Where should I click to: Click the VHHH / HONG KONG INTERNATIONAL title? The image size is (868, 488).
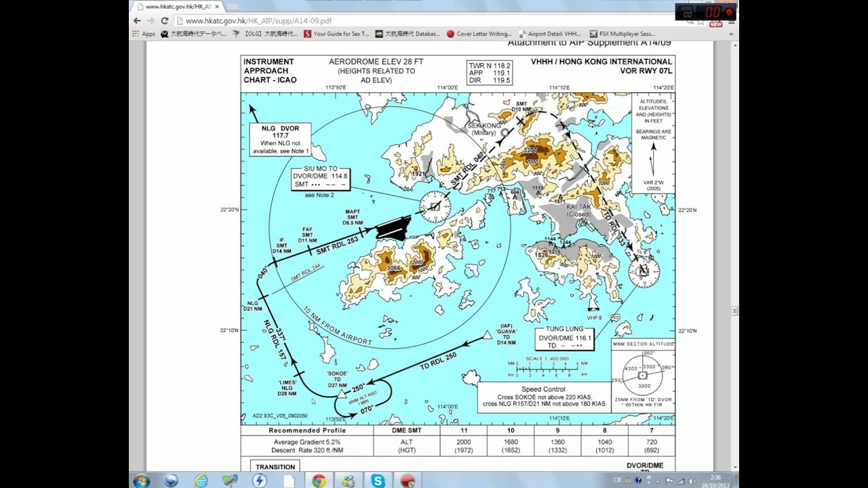tap(601, 62)
